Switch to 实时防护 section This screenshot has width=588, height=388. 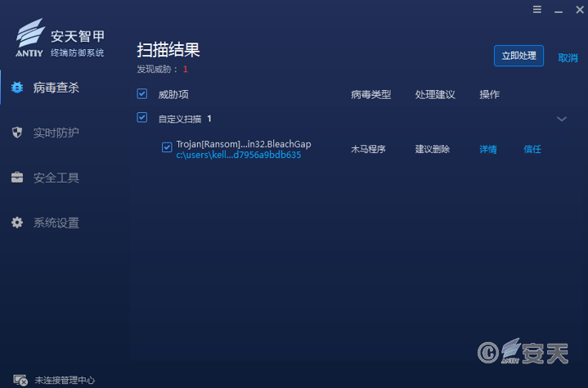(x=56, y=133)
